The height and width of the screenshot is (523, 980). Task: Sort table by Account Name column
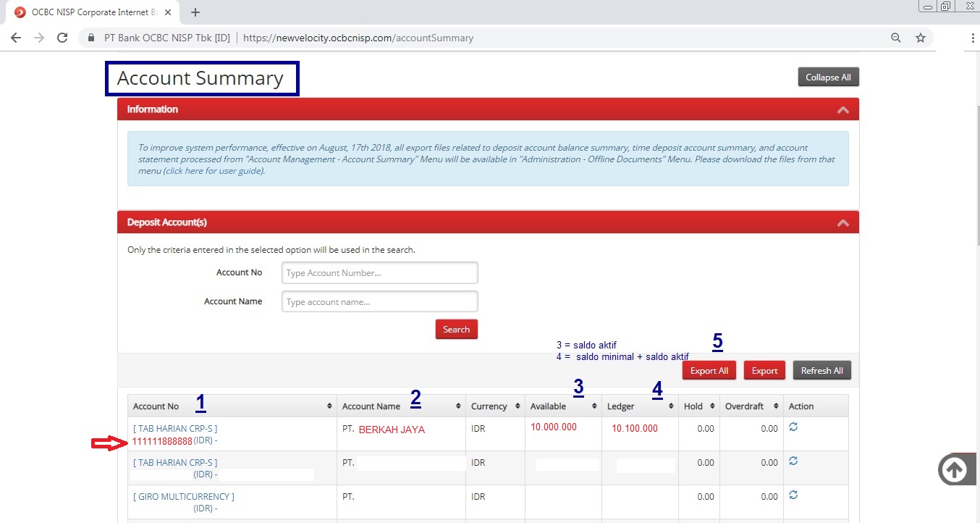(458, 406)
